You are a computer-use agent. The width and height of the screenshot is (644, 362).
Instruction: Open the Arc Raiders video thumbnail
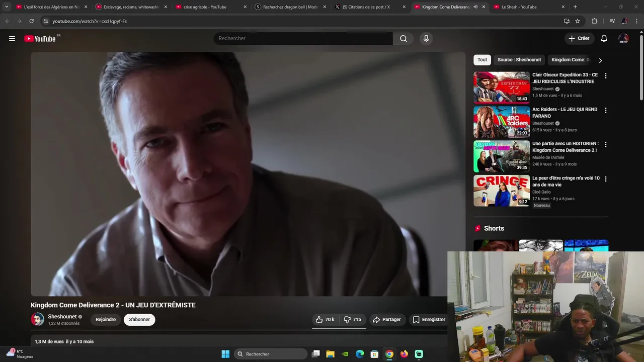[502, 122]
